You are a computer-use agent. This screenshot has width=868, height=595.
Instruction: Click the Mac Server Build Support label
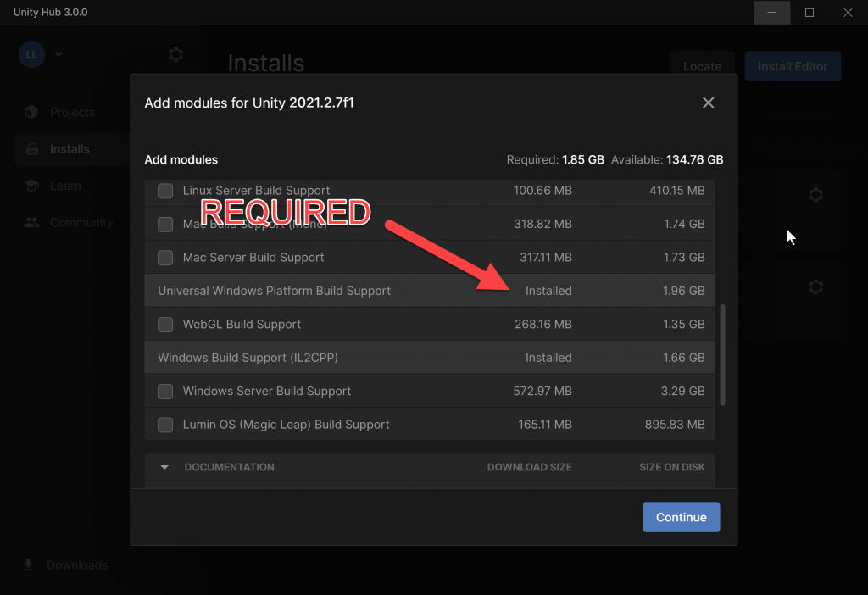[x=253, y=258]
